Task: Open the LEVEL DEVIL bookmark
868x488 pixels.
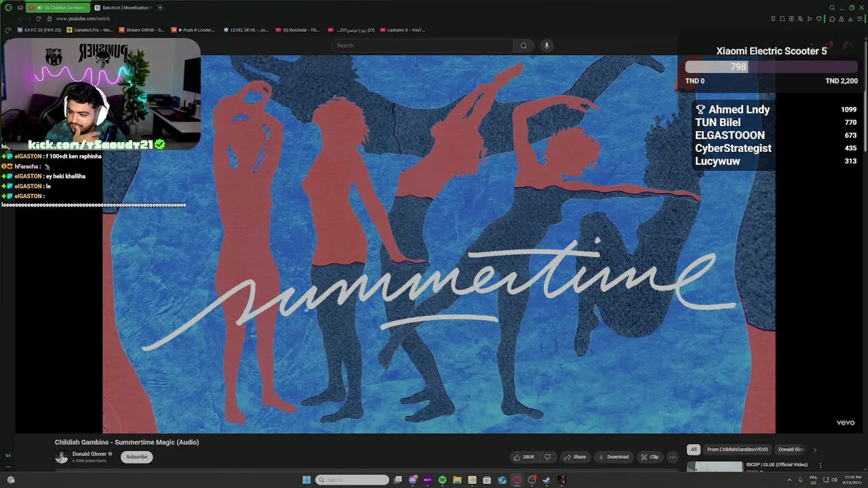Action: pyautogui.click(x=246, y=30)
